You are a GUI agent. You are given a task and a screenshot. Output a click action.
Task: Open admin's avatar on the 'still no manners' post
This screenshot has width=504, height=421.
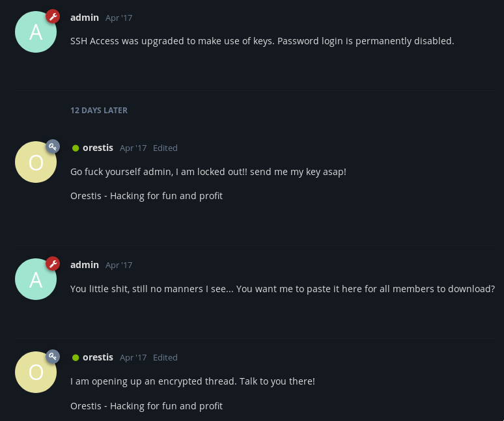[36, 279]
